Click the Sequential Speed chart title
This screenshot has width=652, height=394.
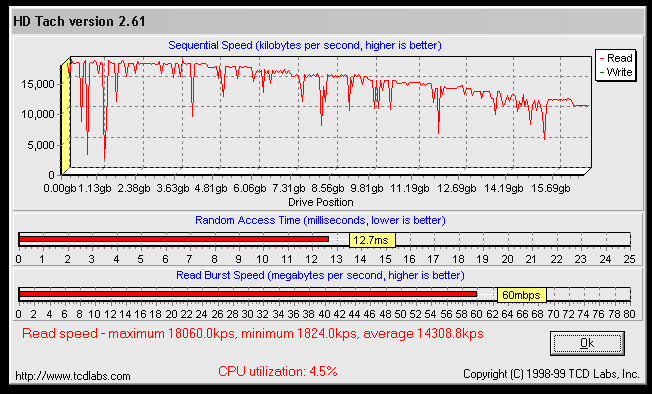point(305,45)
